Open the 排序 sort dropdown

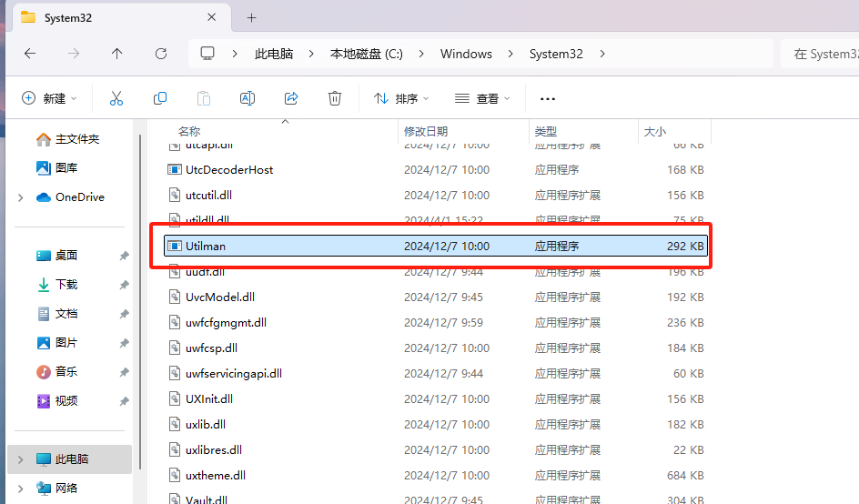click(401, 98)
